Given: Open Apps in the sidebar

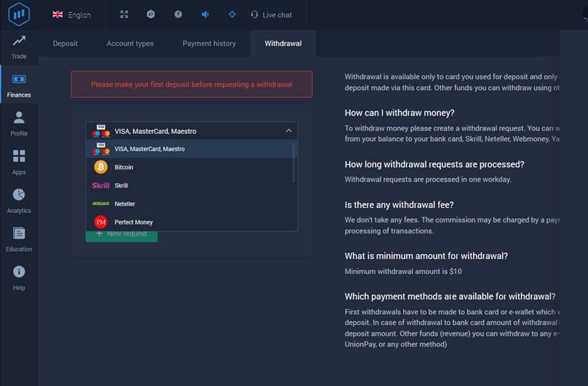Looking at the screenshot, I should tap(19, 161).
